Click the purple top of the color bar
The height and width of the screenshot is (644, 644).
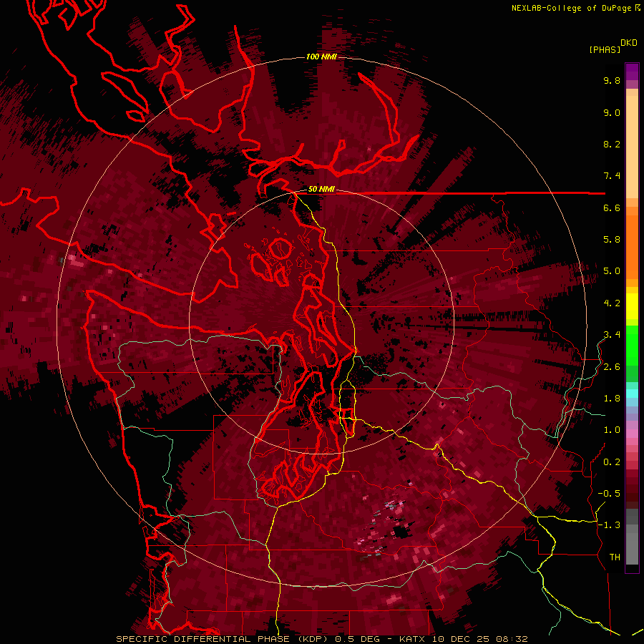632,72
